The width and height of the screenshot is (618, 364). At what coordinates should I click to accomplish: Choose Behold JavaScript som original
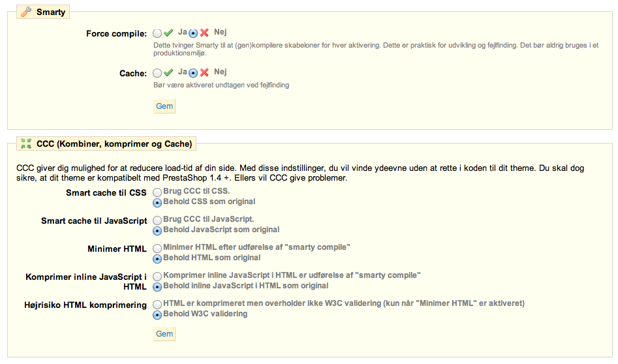(157, 231)
